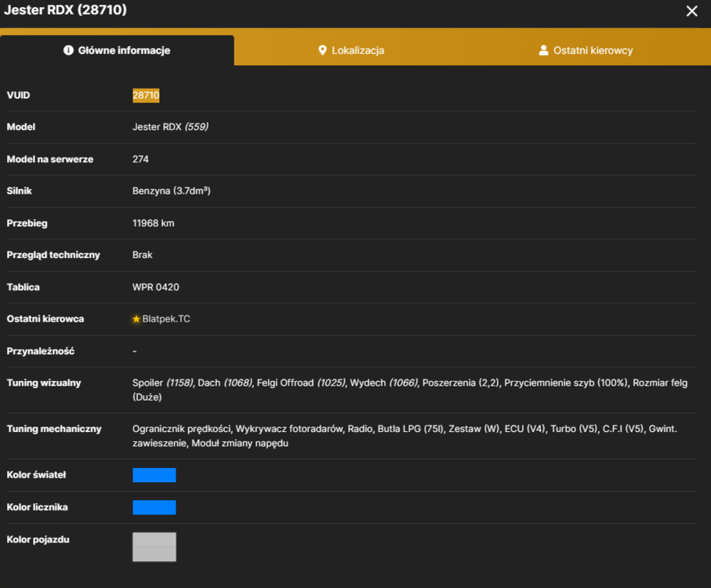Click the map pin icon beside Lokalizacja
The image size is (711, 588).
pyautogui.click(x=322, y=50)
